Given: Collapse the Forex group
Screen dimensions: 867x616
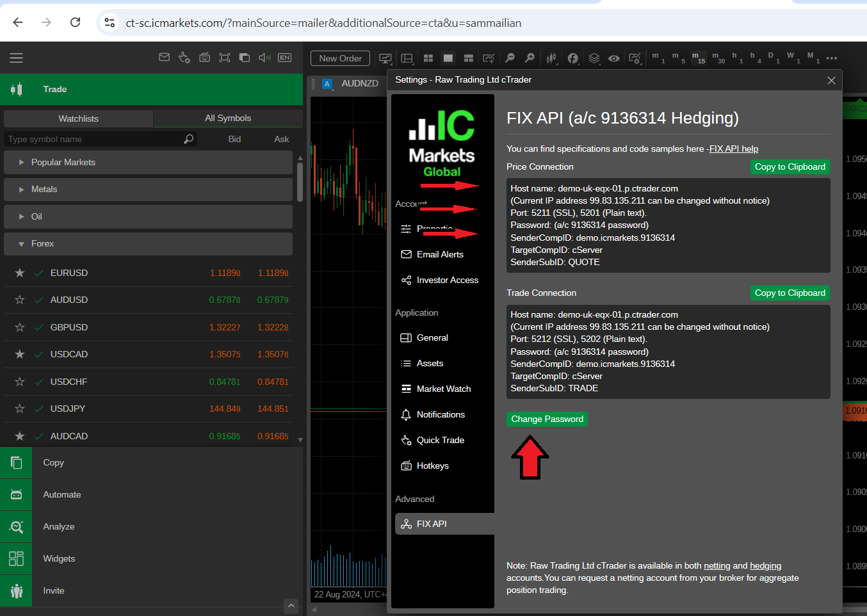Looking at the screenshot, I should 148,244.
